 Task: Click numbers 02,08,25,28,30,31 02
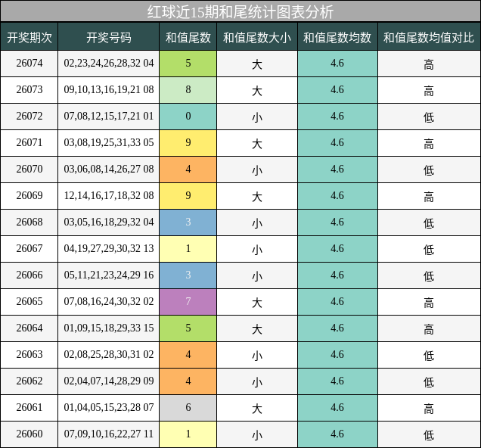pos(109,354)
